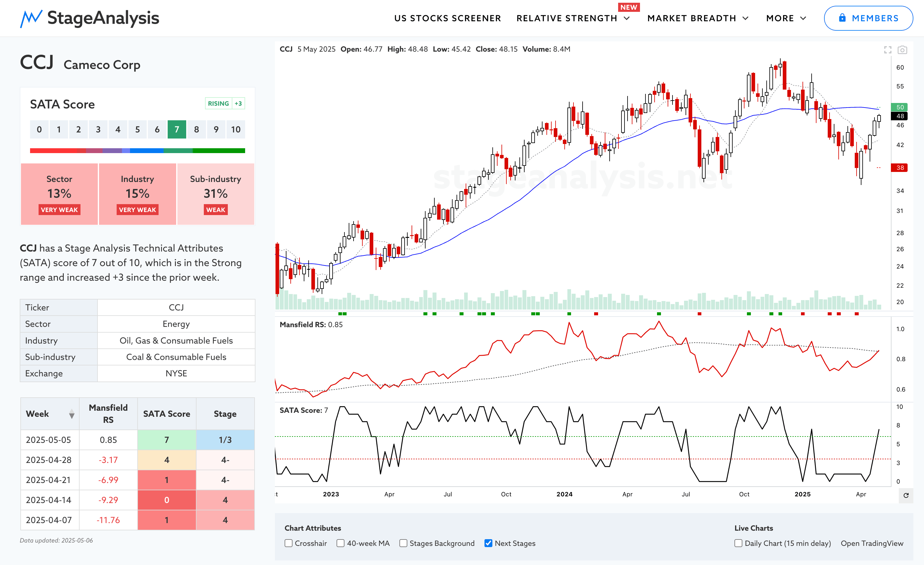Viewport: 924px width, 565px height.
Task: Click the SATA Score column header
Action: pyautogui.click(x=166, y=413)
